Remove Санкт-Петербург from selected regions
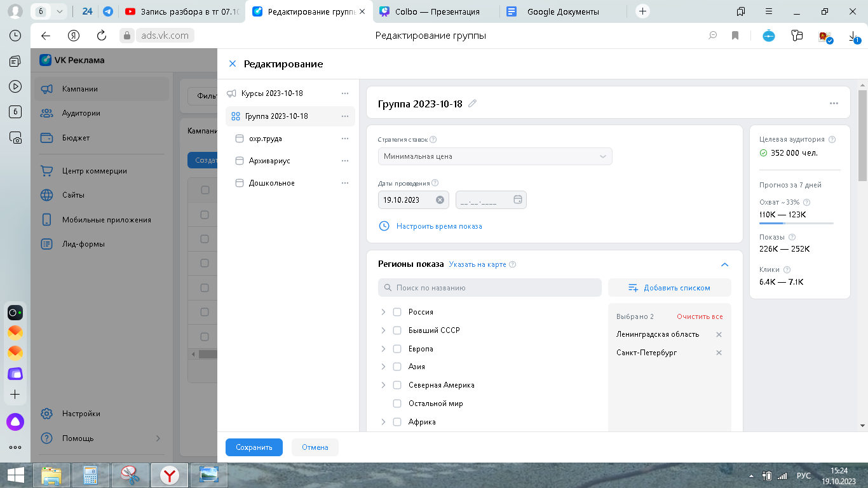Viewport: 868px width, 488px height. [x=719, y=353]
